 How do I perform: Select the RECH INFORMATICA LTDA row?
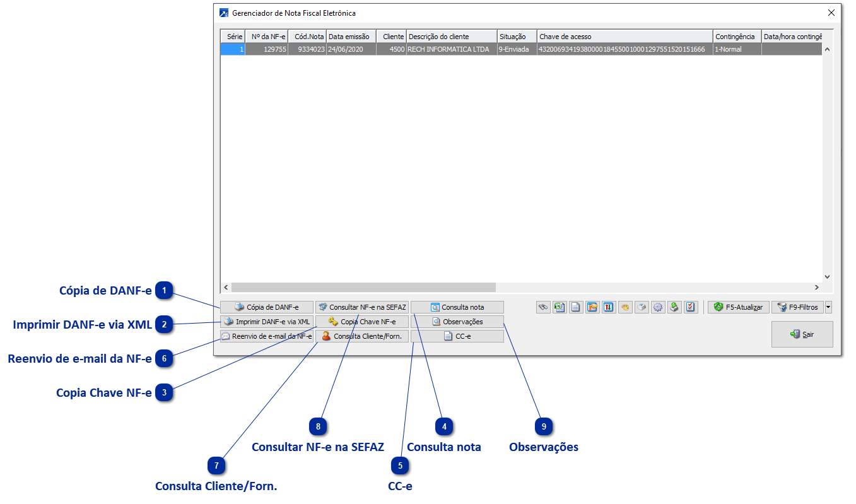tap(520, 49)
